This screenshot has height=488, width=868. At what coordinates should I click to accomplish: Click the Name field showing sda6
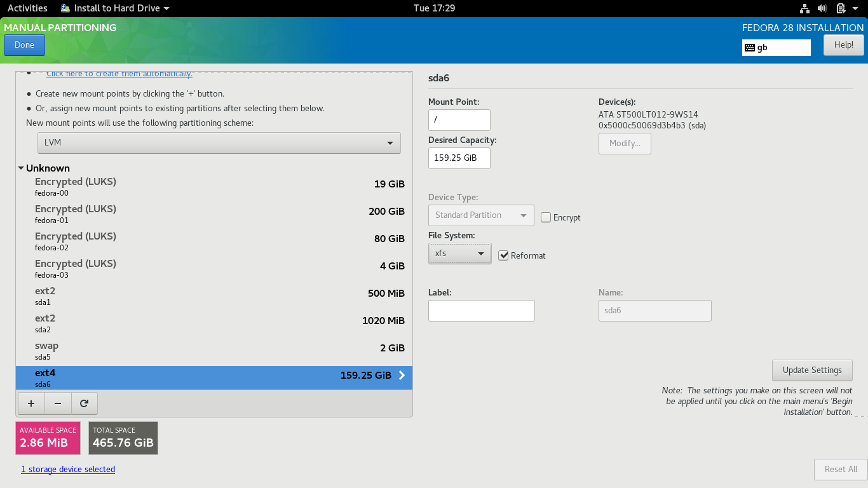(x=655, y=311)
